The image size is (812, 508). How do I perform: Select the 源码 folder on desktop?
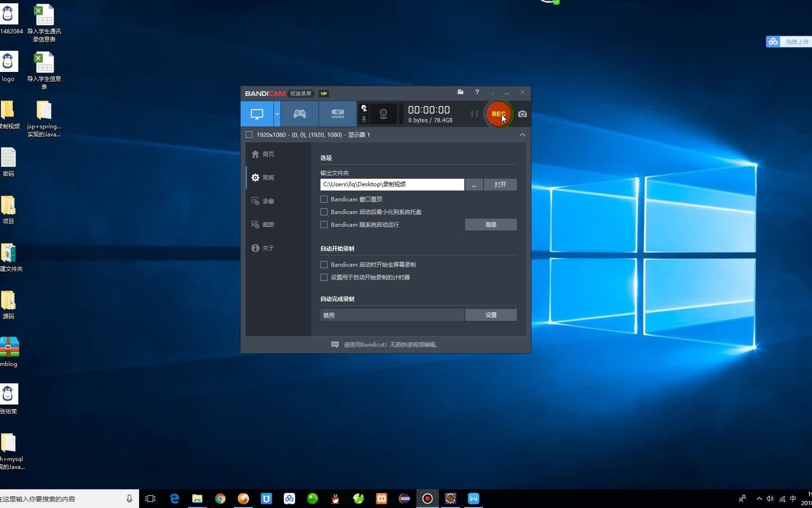(x=8, y=305)
